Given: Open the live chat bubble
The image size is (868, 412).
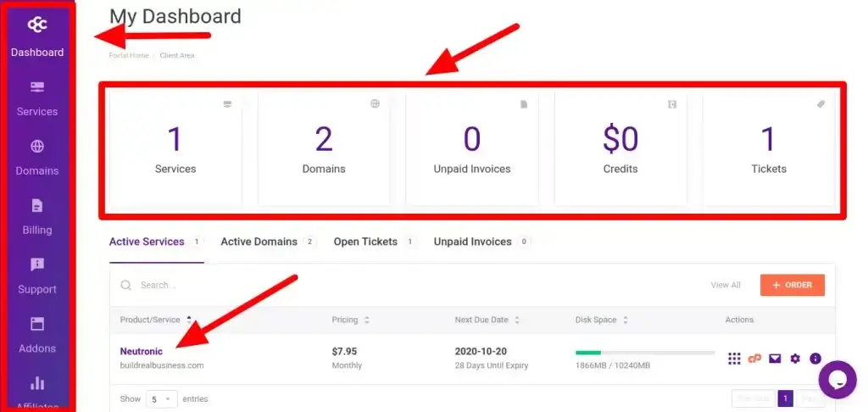Looking at the screenshot, I should 837,379.
